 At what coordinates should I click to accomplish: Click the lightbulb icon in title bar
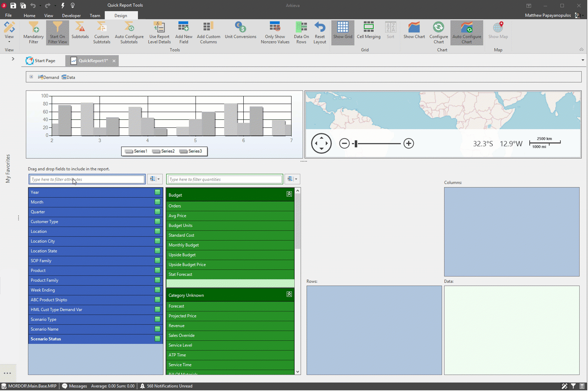pyautogui.click(x=72, y=5)
